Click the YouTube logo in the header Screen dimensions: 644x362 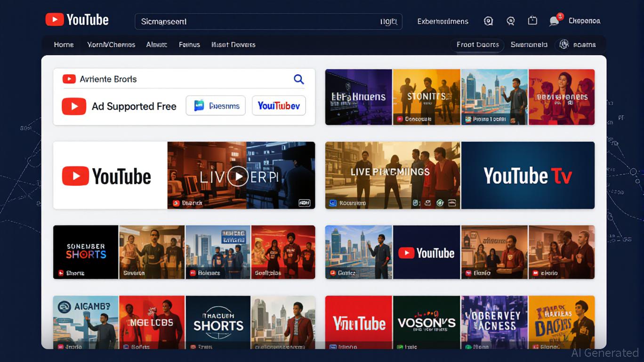pos(77,20)
